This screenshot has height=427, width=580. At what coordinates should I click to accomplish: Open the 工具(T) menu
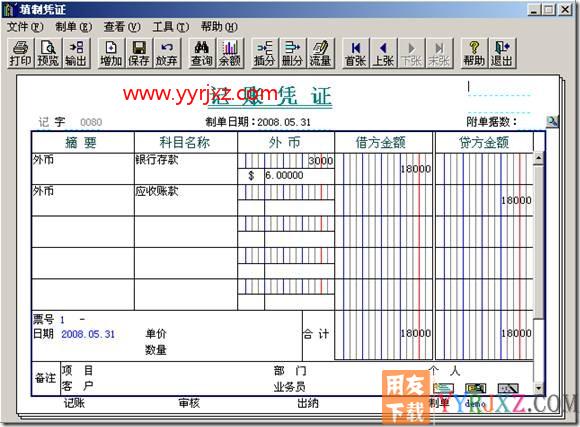click(x=171, y=27)
